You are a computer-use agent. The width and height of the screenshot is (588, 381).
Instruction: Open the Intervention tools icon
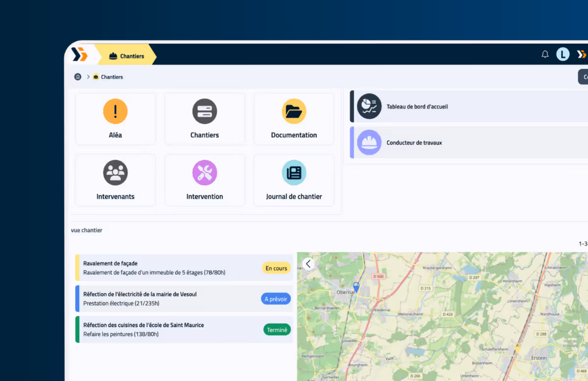[x=205, y=173]
